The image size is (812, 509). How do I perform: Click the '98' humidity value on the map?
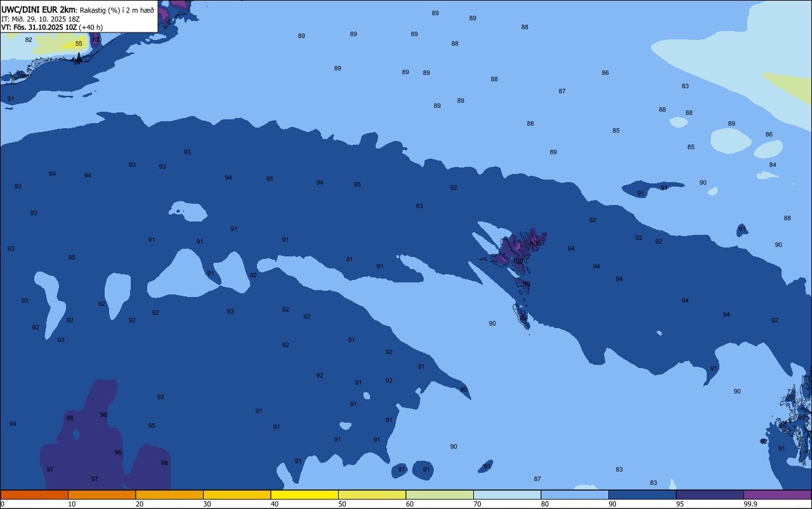tap(164, 463)
